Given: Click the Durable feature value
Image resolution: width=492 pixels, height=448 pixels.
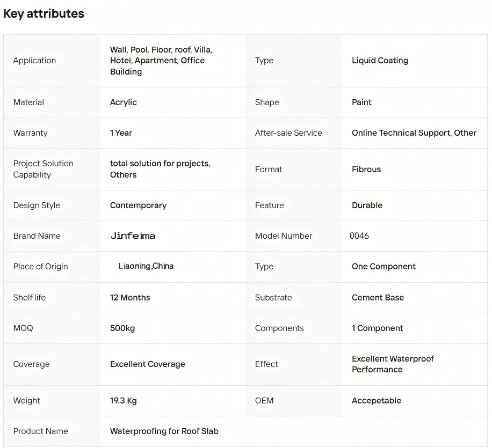Looking at the screenshot, I should 367,205.
